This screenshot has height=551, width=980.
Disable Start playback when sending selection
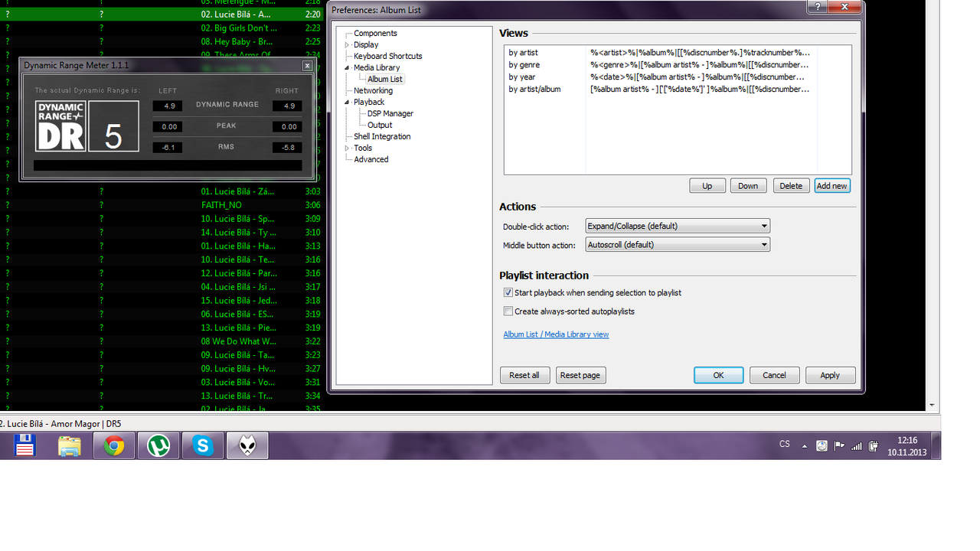point(508,293)
